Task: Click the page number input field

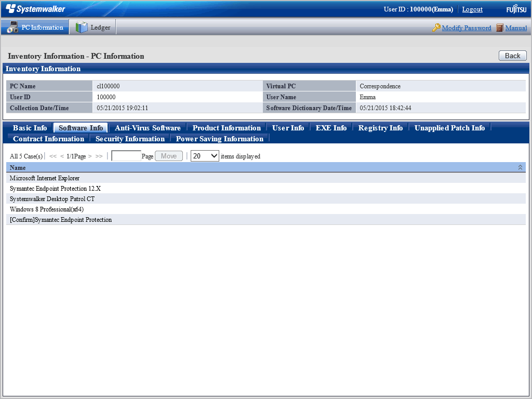Action: coord(126,156)
